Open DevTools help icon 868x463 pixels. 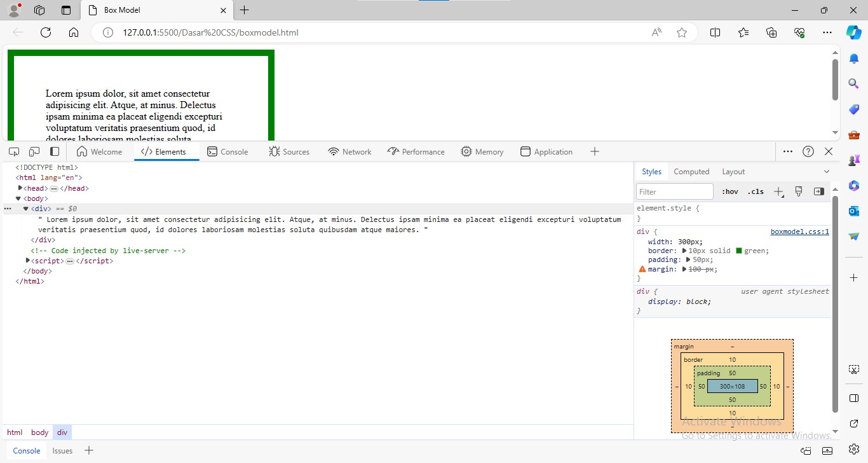coord(808,151)
